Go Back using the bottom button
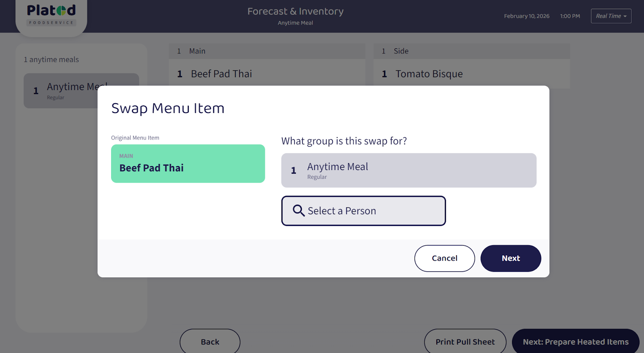644x353 pixels. click(210, 342)
